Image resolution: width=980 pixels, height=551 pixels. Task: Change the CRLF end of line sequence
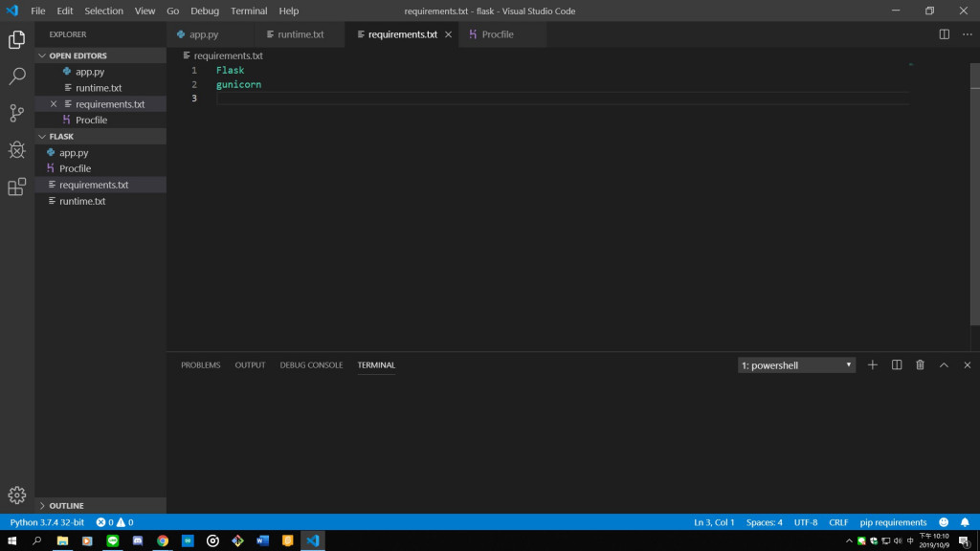[838, 522]
